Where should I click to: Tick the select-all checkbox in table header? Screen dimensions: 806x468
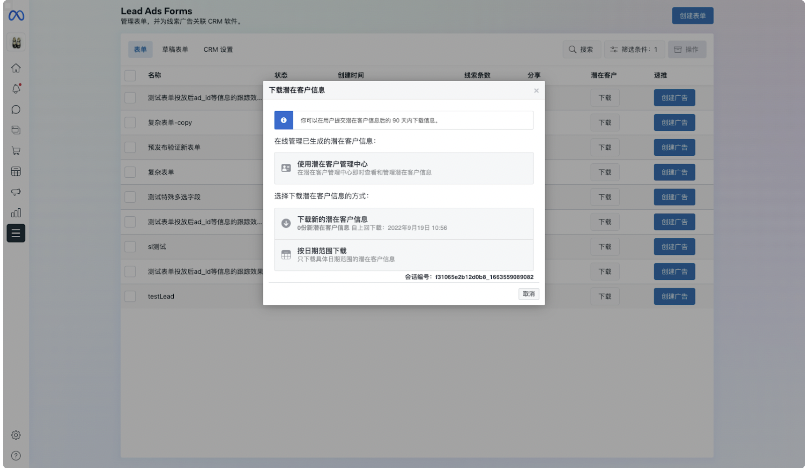pos(130,75)
